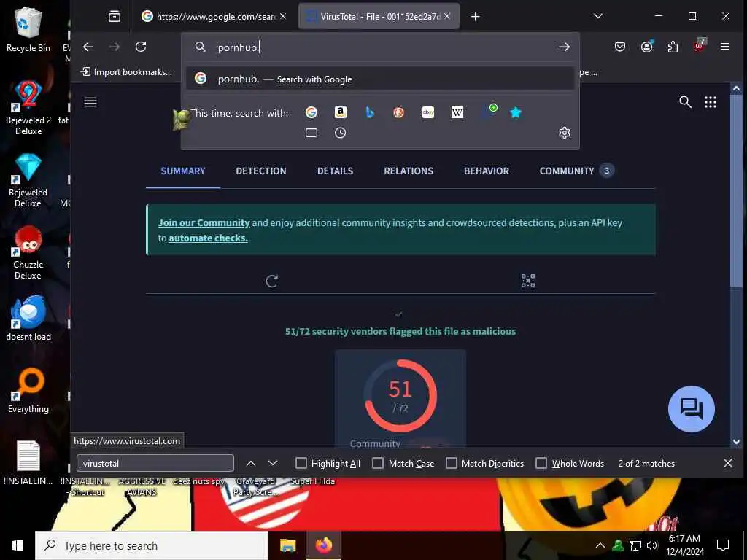Switch to the RELATIONS tab
Viewport: 747px width, 560px height.
tap(409, 171)
